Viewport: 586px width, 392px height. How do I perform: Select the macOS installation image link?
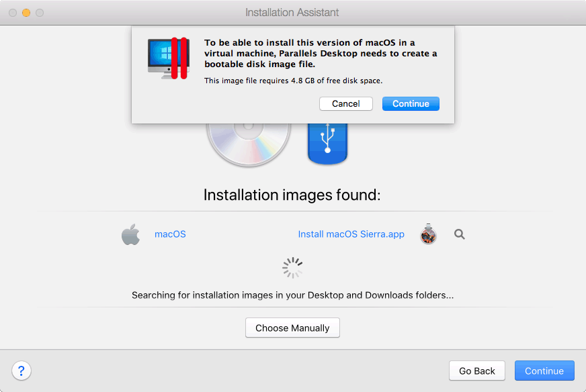170,234
